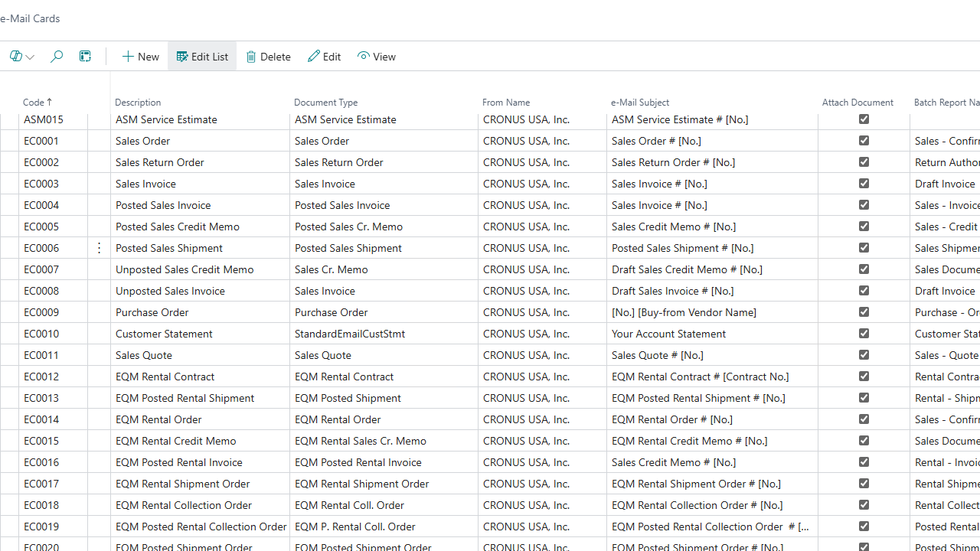Click the Delete trash icon

pyautogui.click(x=251, y=57)
